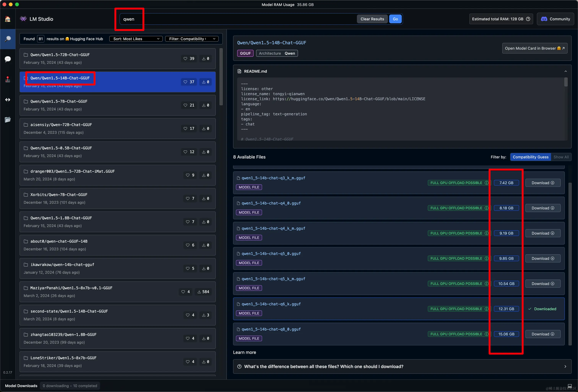Select the Search magnifier sidebar icon
Image resolution: width=578 pixels, height=392 pixels.
8,39
